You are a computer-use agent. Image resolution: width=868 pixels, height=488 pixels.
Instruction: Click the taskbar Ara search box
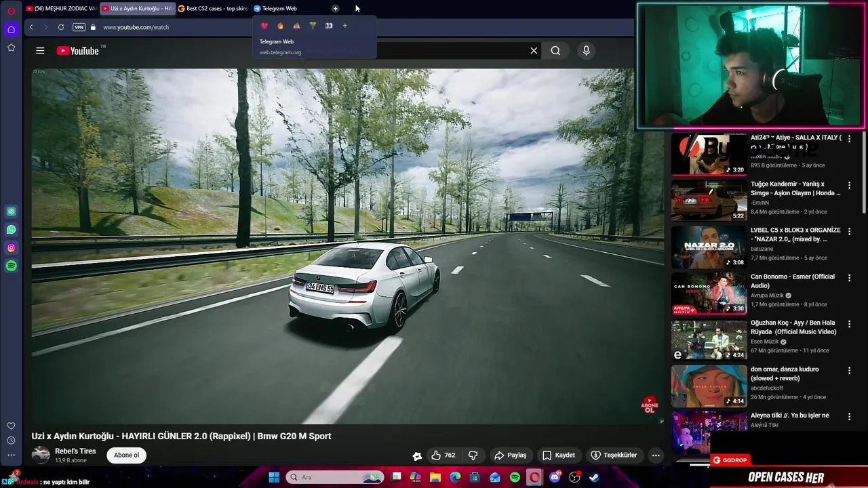(x=335, y=477)
